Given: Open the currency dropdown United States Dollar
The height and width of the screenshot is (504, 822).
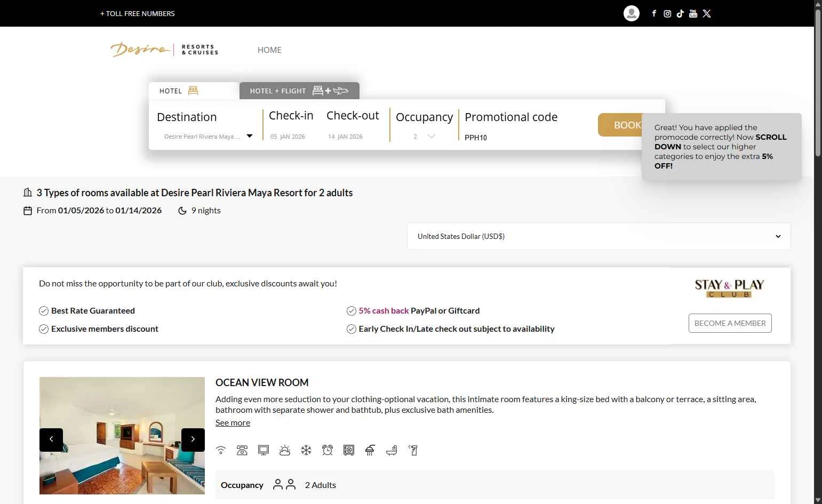Looking at the screenshot, I should pos(598,236).
